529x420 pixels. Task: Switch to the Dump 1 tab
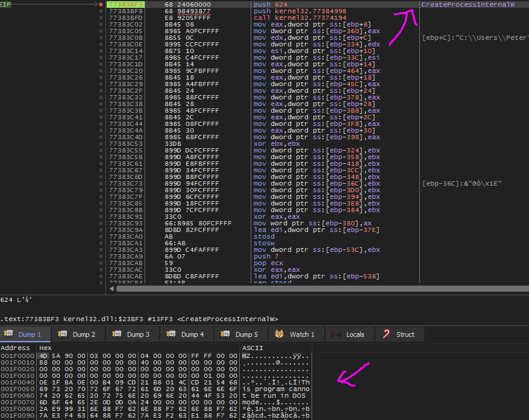pyautogui.click(x=26, y=334)
